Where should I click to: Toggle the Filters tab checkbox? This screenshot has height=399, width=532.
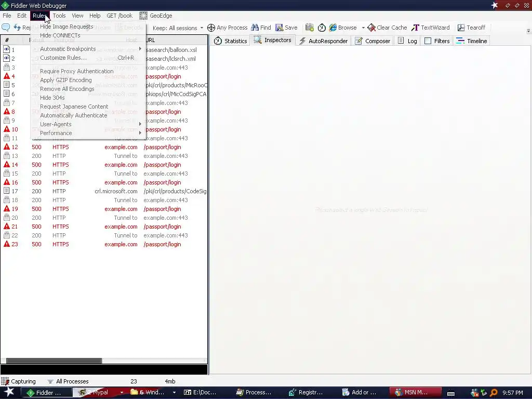(x=428, y=41)
